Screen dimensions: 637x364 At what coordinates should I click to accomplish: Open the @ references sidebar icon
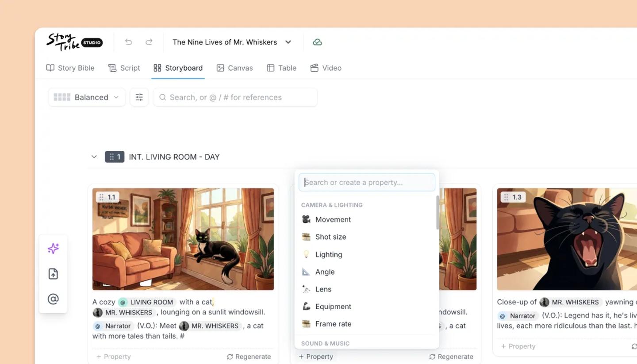pos(53,299)
